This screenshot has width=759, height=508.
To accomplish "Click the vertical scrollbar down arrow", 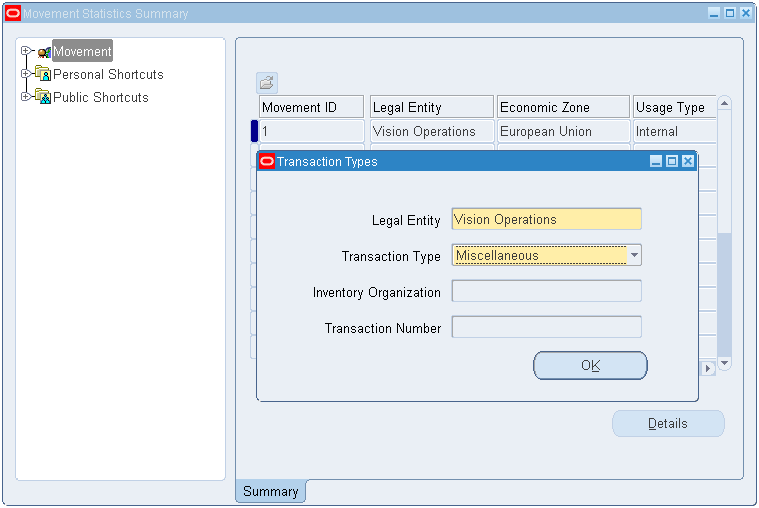I will coord(724,363).
